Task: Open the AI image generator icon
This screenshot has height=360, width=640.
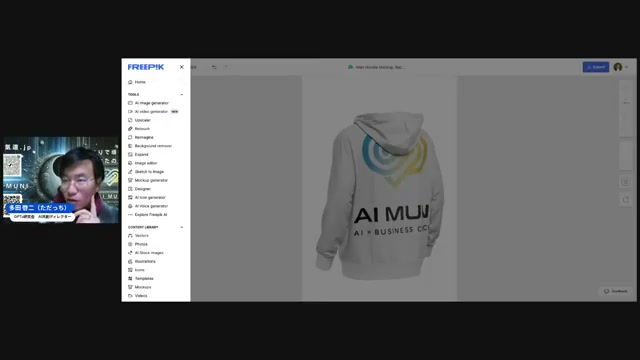Action: pos(130,103)
